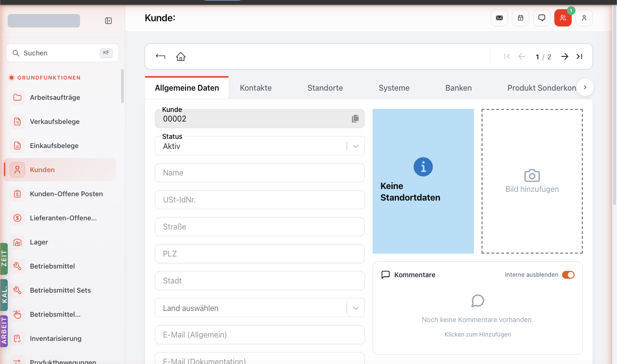Focus the Suchen search field
The height and width of the screenshot is (364, 617).
62,53
